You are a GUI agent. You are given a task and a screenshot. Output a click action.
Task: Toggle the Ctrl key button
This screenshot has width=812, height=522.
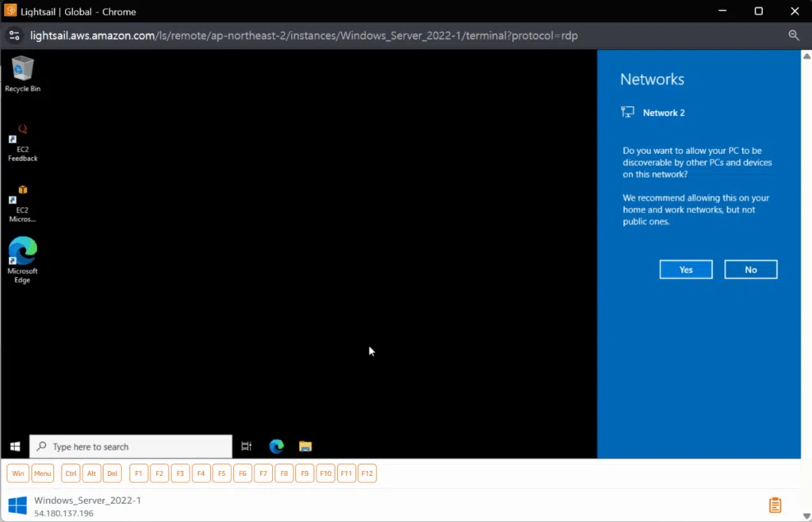(x=71, y=474)
